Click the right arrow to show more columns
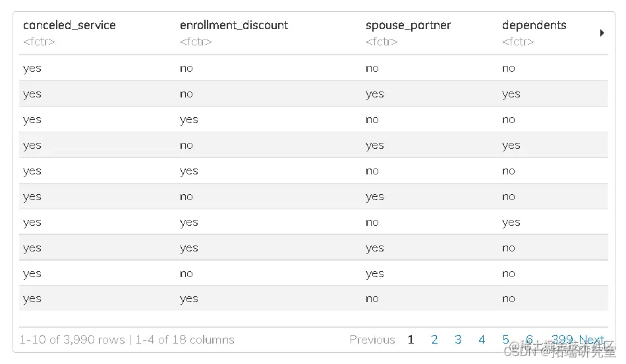The image size is (626, 364). pos(602,33)
